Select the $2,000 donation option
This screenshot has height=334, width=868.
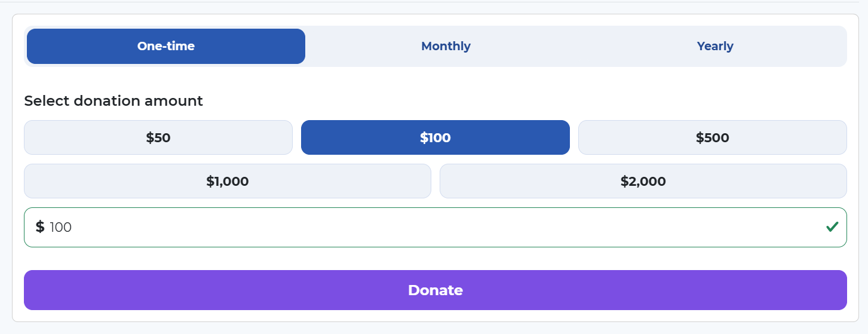[643, 181]
